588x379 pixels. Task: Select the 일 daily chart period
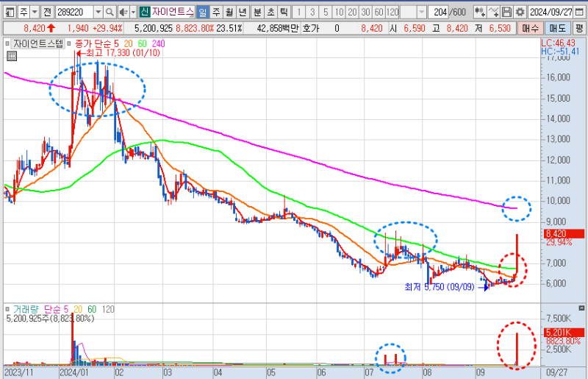click(203, 13)
